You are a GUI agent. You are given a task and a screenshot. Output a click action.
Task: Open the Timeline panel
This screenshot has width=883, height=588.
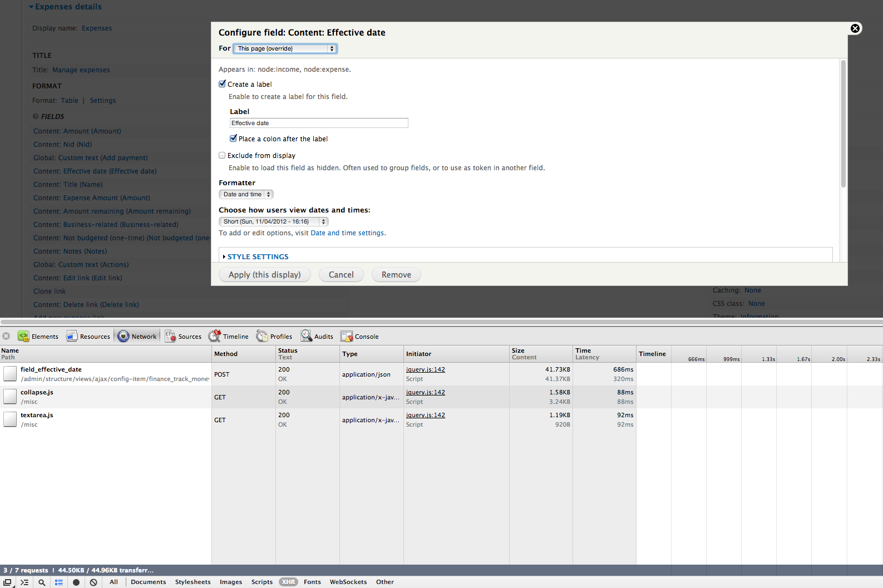[x=229, y=337]
